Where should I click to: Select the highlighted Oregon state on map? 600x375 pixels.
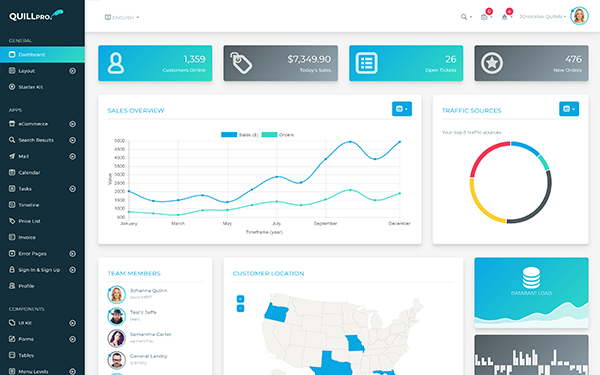pos(276,313)
